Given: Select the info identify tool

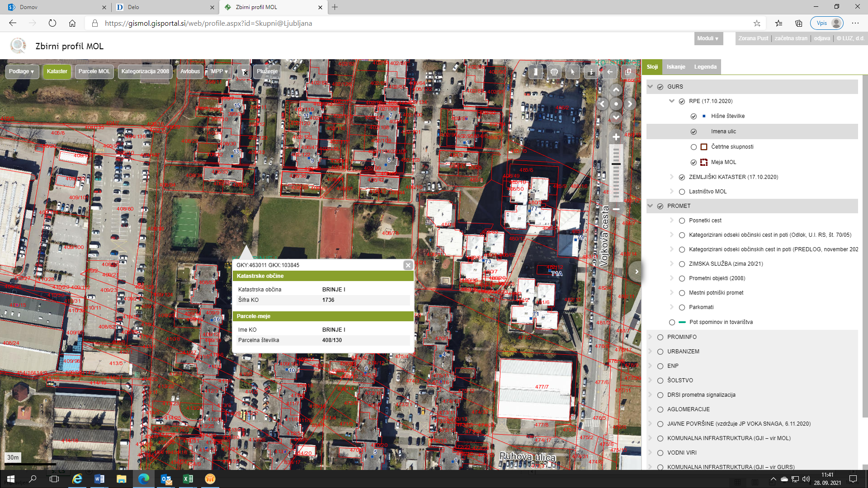Looking at the screenshot, I should pos(591,72).
